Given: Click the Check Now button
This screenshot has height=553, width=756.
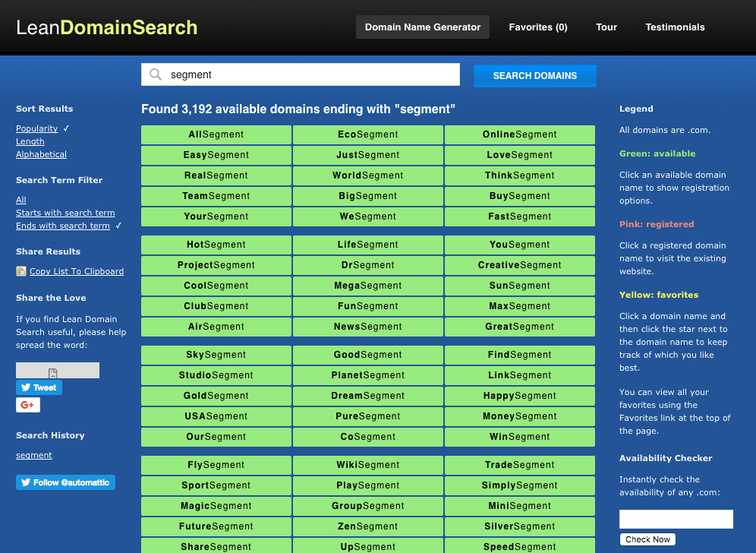Looking at the screenshot, I should click(647, 539).
